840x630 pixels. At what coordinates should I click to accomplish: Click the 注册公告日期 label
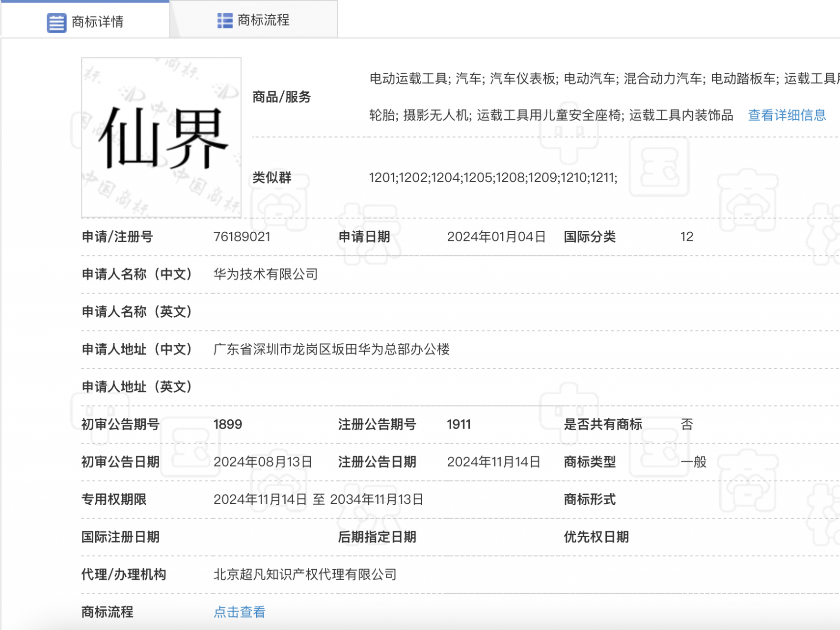pyautogui.click(x=377, y=462)
